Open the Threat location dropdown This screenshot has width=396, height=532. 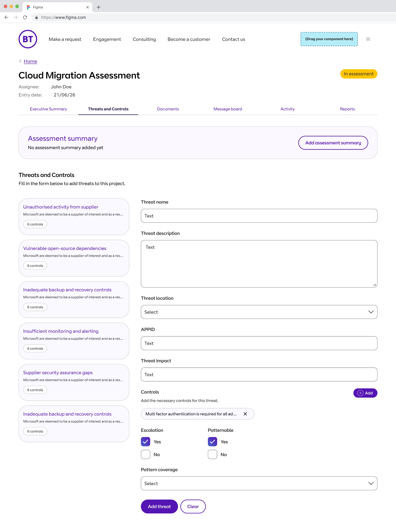click(259, 312)
